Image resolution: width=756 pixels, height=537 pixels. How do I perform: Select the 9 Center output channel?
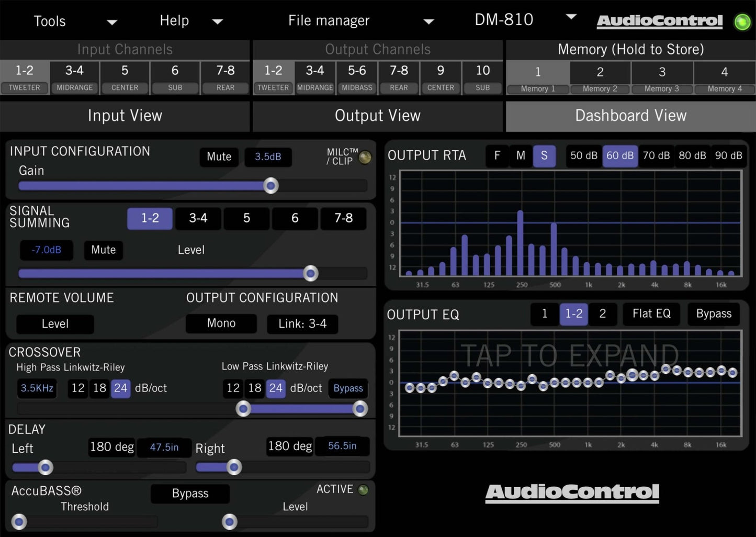[441, 77]
